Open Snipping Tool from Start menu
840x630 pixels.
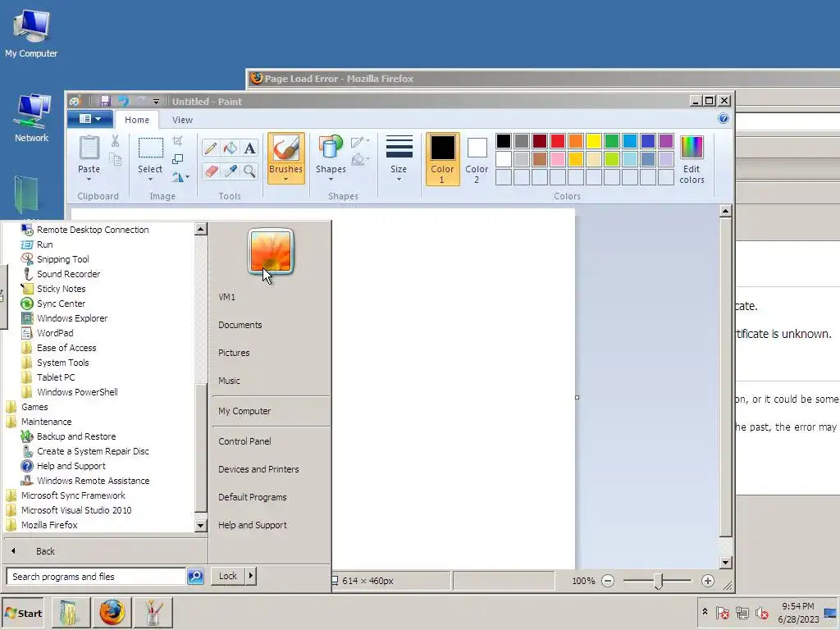click(62, 259)
